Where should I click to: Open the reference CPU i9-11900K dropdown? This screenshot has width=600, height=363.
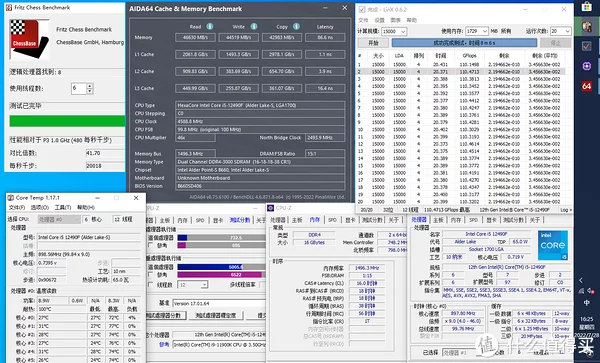click(x=219, y=345)
